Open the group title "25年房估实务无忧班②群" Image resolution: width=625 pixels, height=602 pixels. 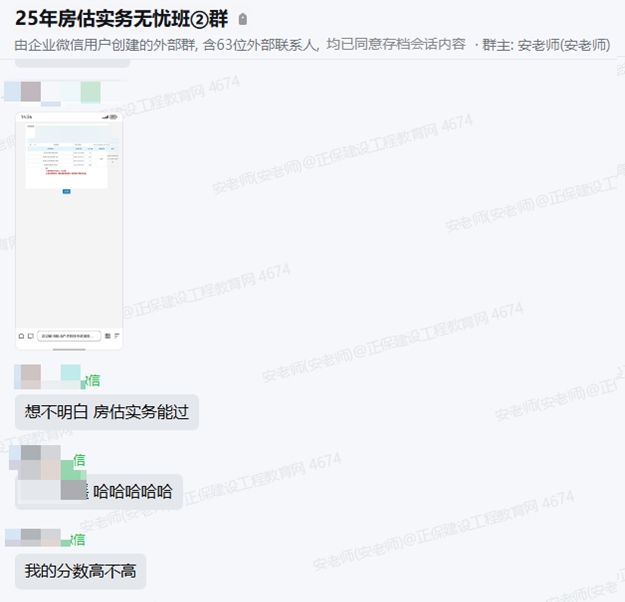[x=122, y=19]
